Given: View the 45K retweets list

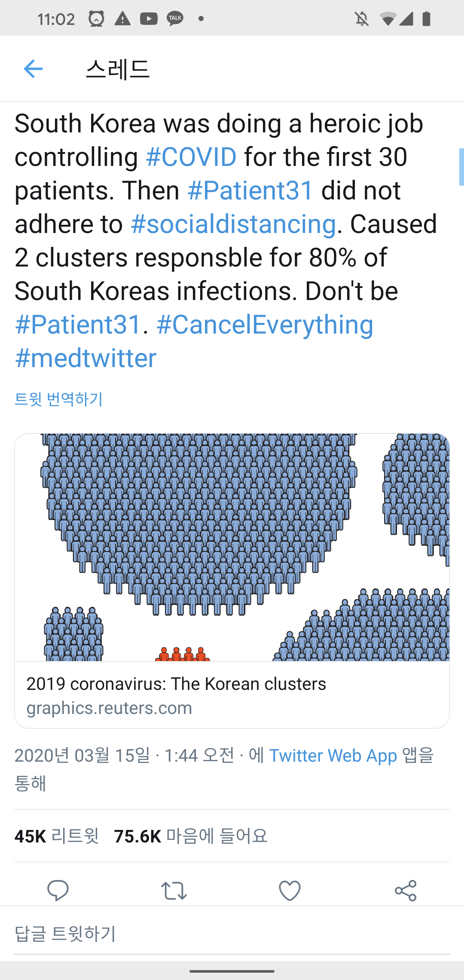Looking at the screenshot, I should pos(57,836).
